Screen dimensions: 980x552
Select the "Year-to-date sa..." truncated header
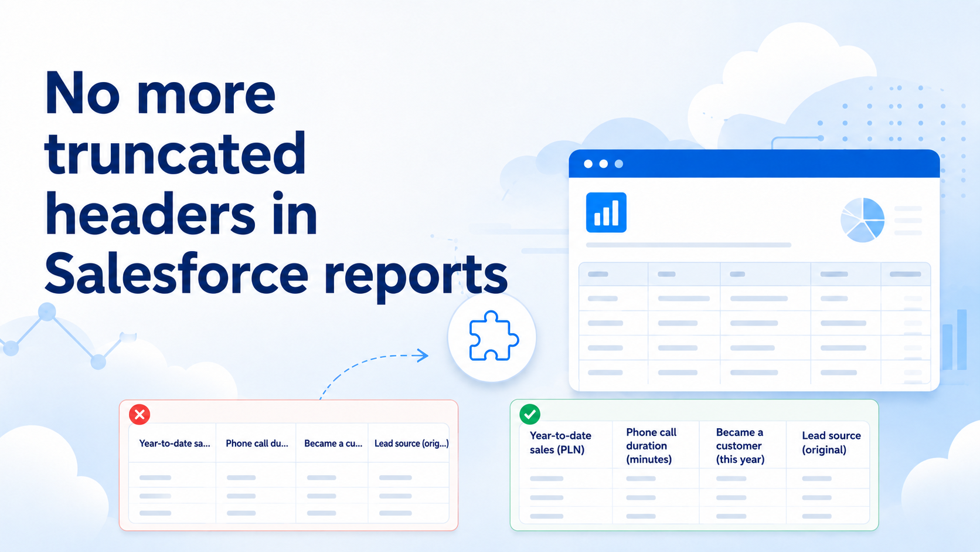coord(175,443)
